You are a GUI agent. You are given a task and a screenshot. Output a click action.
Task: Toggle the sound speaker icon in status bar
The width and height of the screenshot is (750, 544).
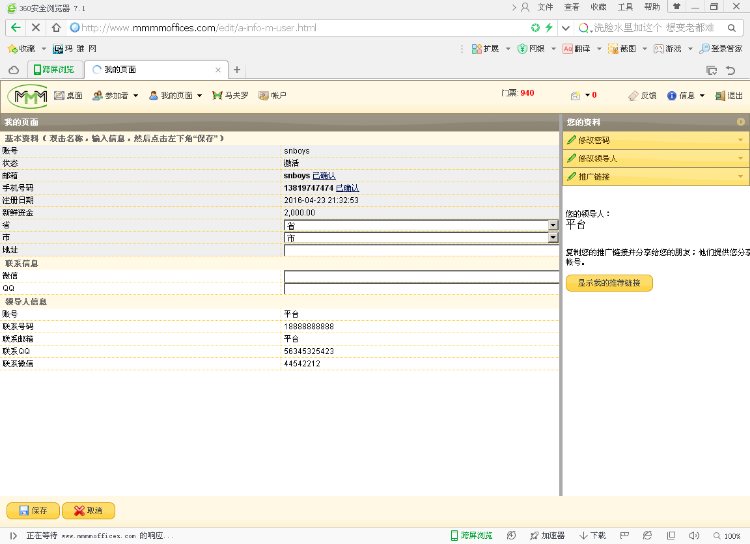[x=694, y=536]
